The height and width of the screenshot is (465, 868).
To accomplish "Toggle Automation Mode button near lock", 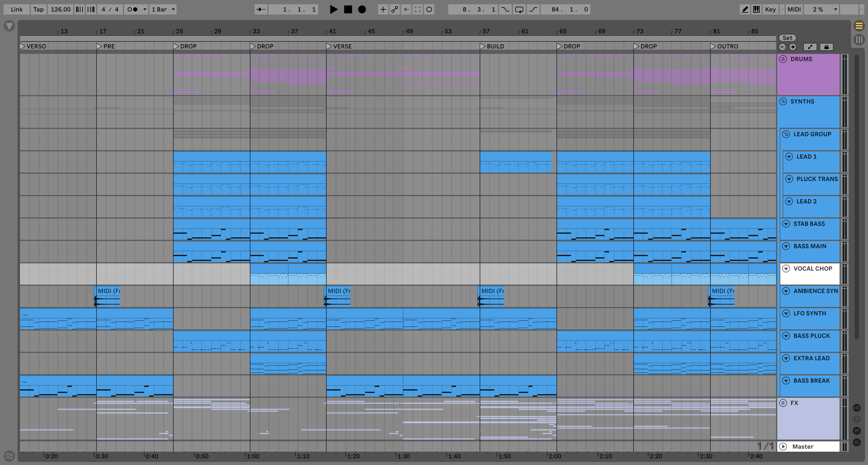I will (x=810, y=47).
